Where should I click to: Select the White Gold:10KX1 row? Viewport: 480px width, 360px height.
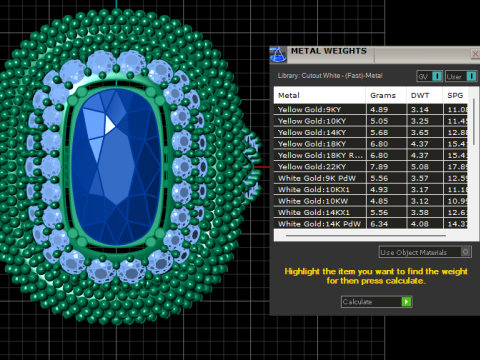[370, 189]
